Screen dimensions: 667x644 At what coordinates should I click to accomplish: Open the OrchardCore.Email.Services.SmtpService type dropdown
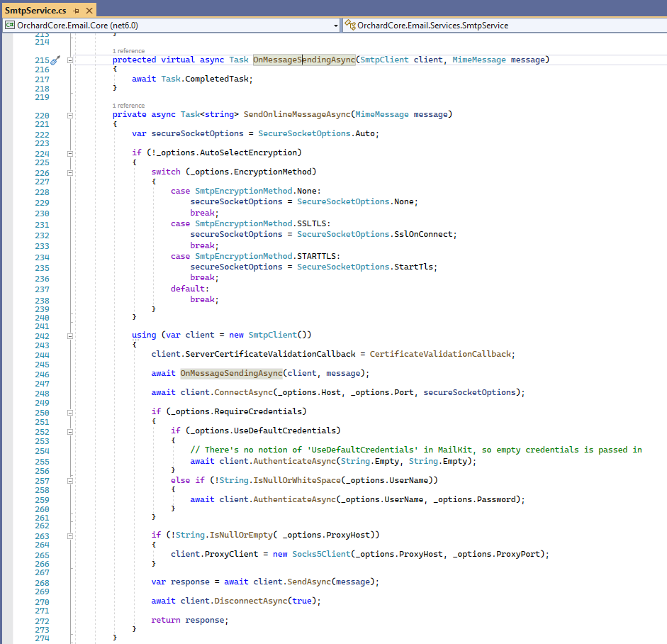[505, 26]
